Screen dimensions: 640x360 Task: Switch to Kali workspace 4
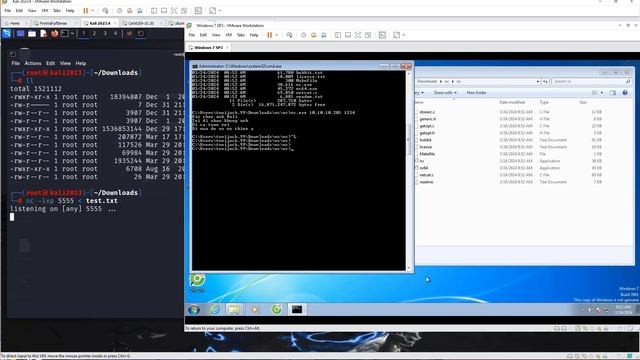(116, 33)
